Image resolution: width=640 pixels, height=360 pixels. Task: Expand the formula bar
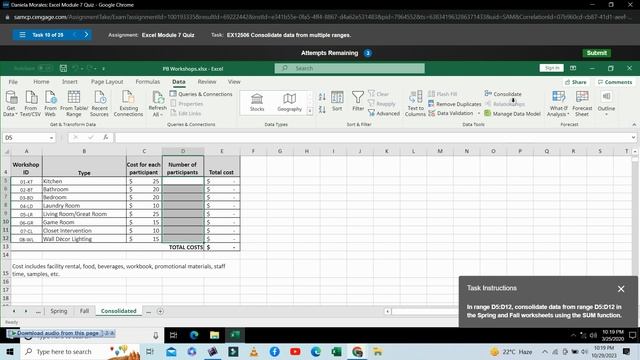pos(633,138)
